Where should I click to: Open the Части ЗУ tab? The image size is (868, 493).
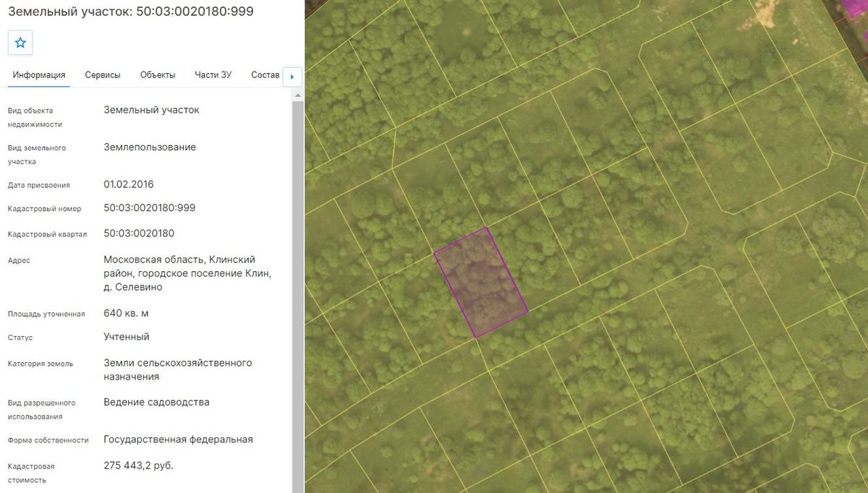click(213, 75)
